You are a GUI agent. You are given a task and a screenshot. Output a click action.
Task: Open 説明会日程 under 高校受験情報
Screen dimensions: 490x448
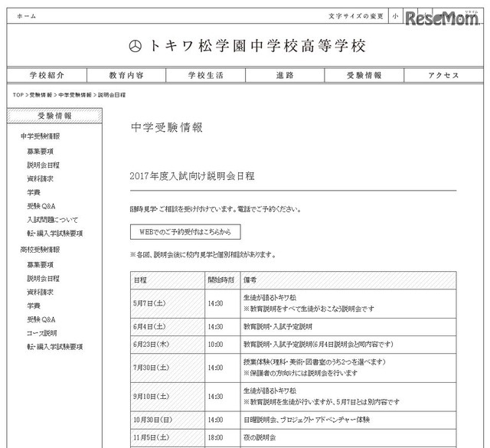coord(44,279)
